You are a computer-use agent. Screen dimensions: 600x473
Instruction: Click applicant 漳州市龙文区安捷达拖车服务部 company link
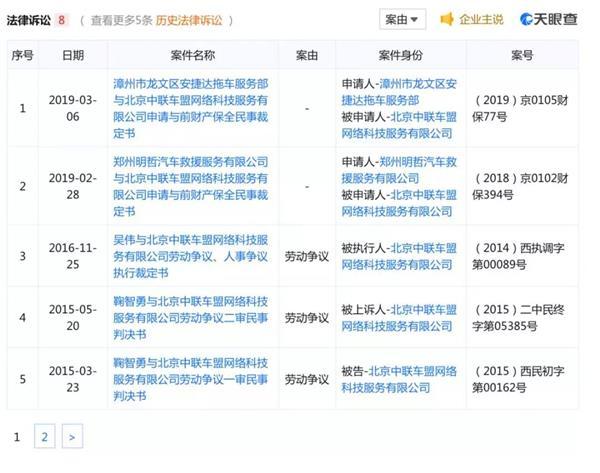coord(399,92)
